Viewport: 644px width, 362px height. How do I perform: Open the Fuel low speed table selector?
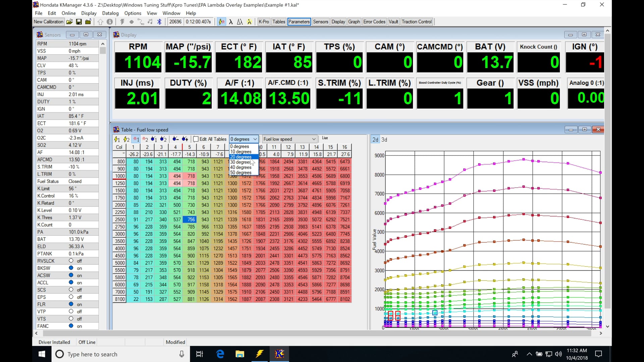[x=288, y=138]
